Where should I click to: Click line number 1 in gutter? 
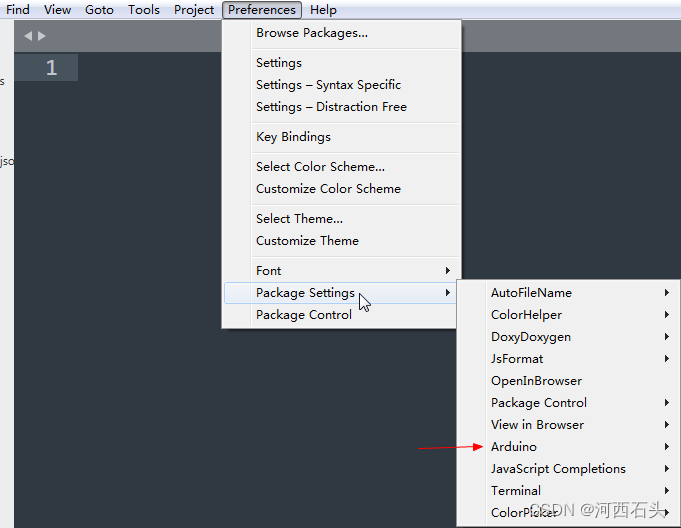[51, 68]
